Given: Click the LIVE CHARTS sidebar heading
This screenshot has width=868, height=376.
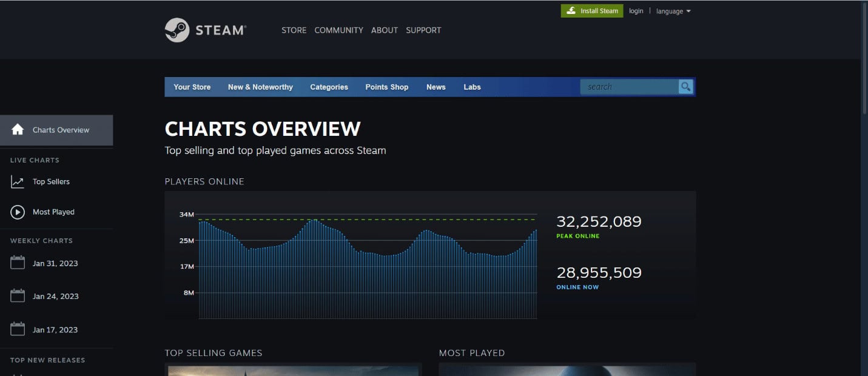Looking at the screenshot, I should [x=35, y=160].
